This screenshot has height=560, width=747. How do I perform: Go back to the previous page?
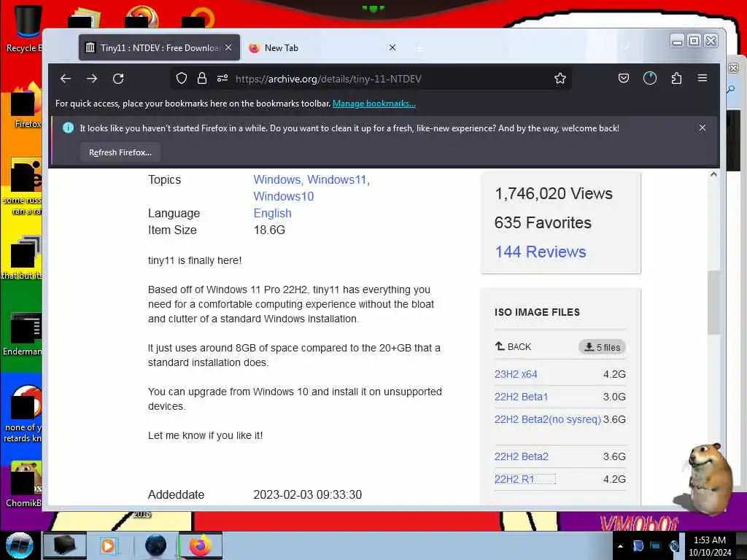point(66,79)
